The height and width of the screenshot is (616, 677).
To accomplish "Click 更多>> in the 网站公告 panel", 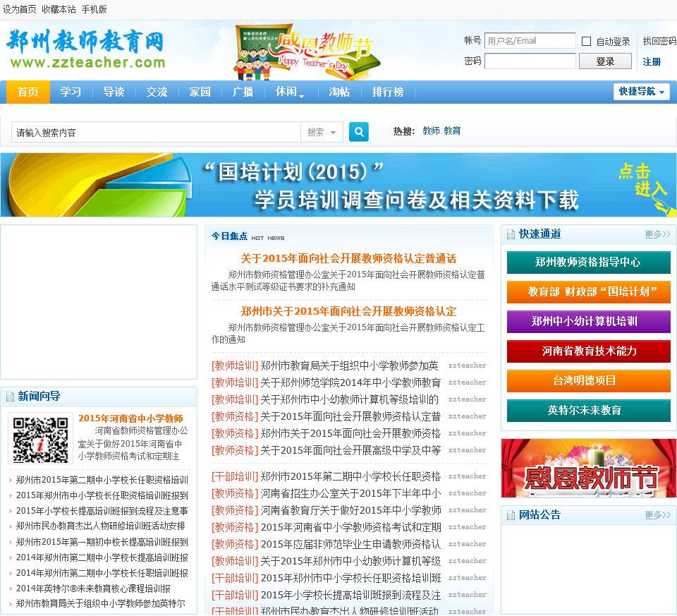I will click(x=657, y=515).
